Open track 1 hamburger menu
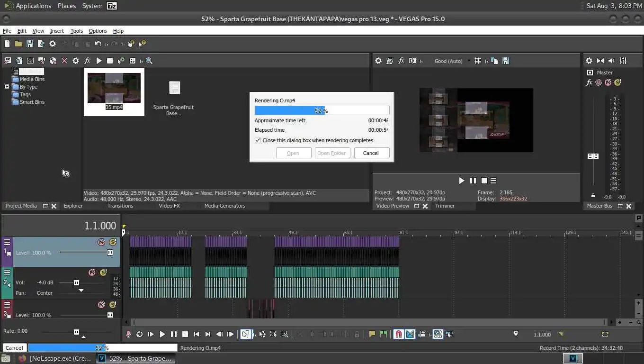Image resolution: width=644 pixels, height=364 pixels. click(x=7, y=242)
